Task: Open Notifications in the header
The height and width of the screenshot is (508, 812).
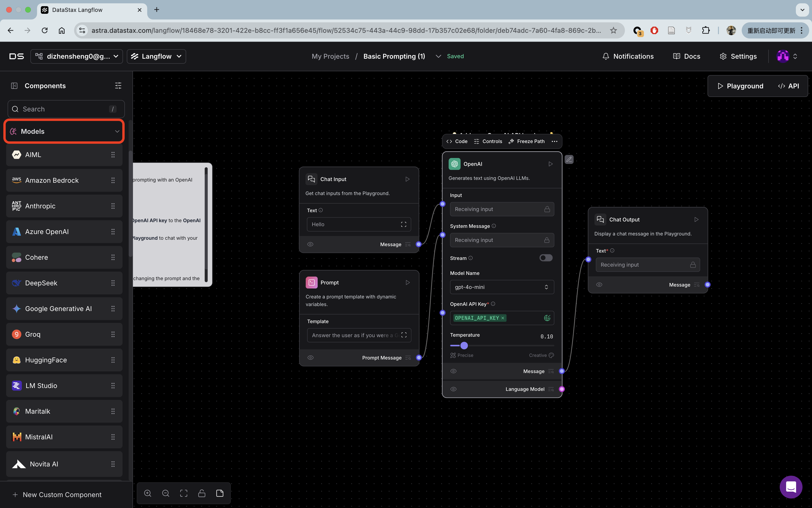Action: click(x=628, y=57)
